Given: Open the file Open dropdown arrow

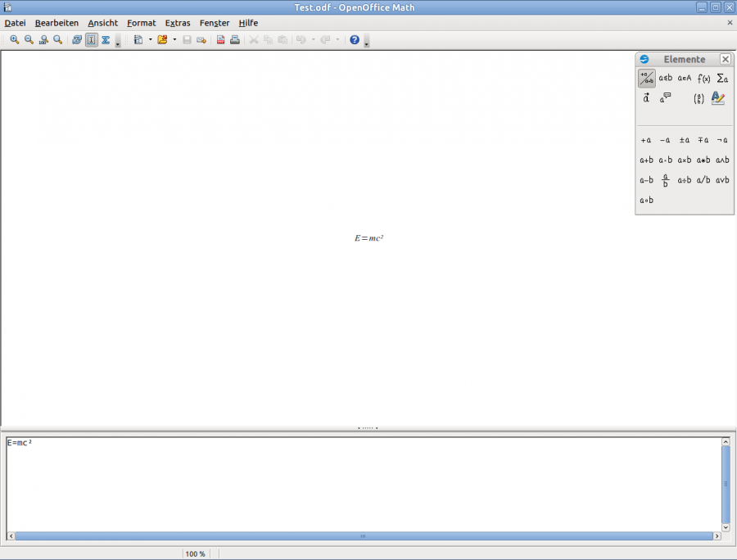Looking at the screenshot, I should click(174, 39).
